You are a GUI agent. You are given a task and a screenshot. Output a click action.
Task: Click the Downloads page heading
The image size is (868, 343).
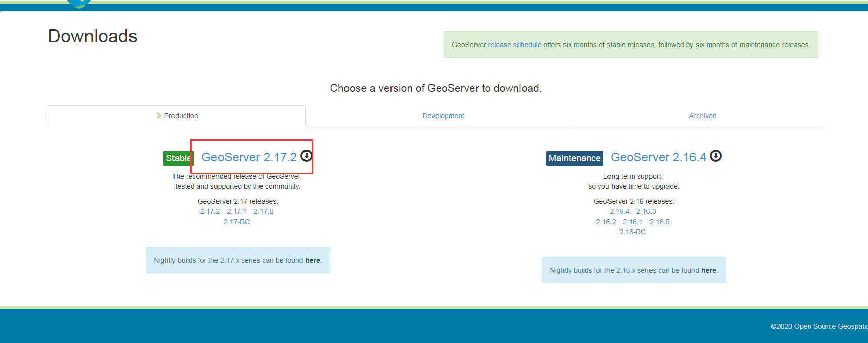[93, 36]
